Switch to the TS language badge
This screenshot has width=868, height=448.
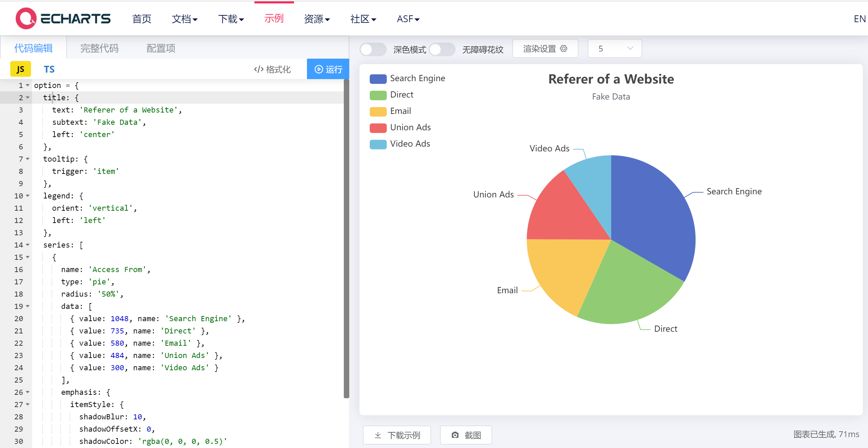[49, 69]
